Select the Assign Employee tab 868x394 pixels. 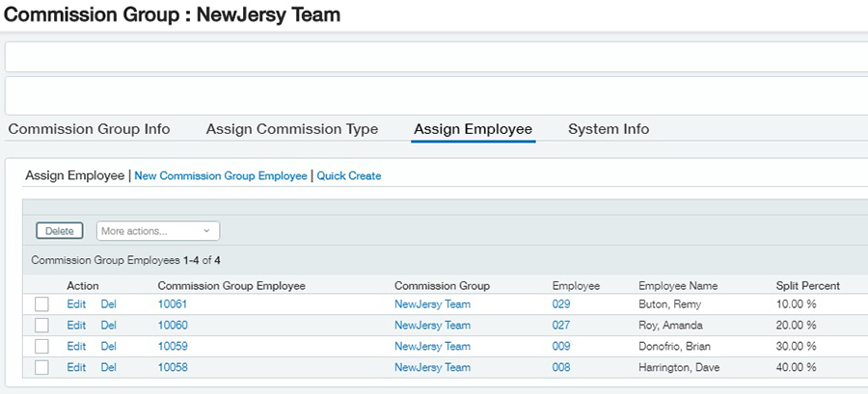click(x=473, y=129)
